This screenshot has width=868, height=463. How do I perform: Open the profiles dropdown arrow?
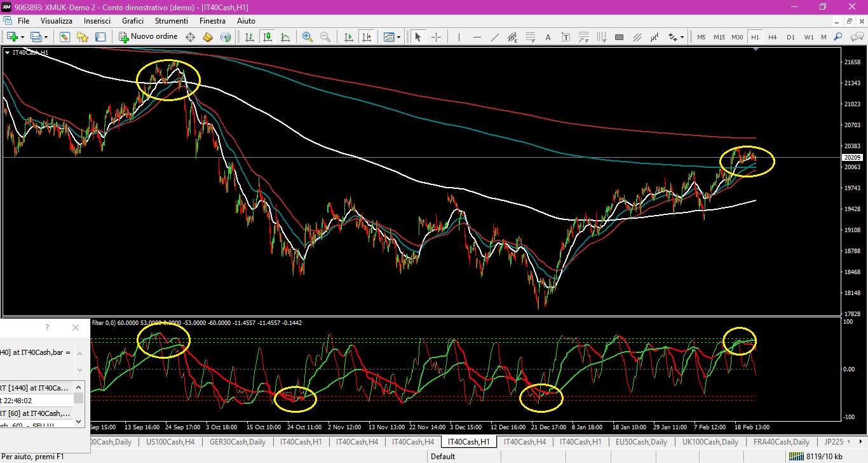click(46, 37)
